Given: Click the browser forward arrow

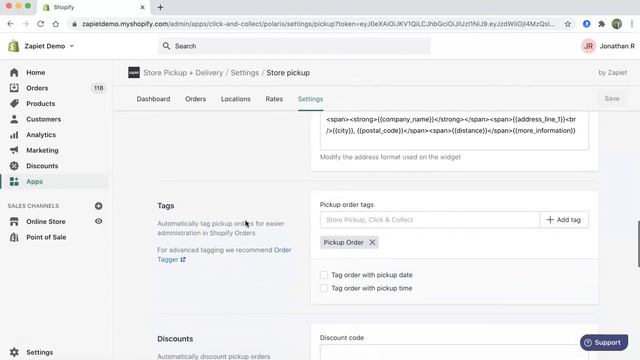Looking at the screenshot, I should pos(25,24).
